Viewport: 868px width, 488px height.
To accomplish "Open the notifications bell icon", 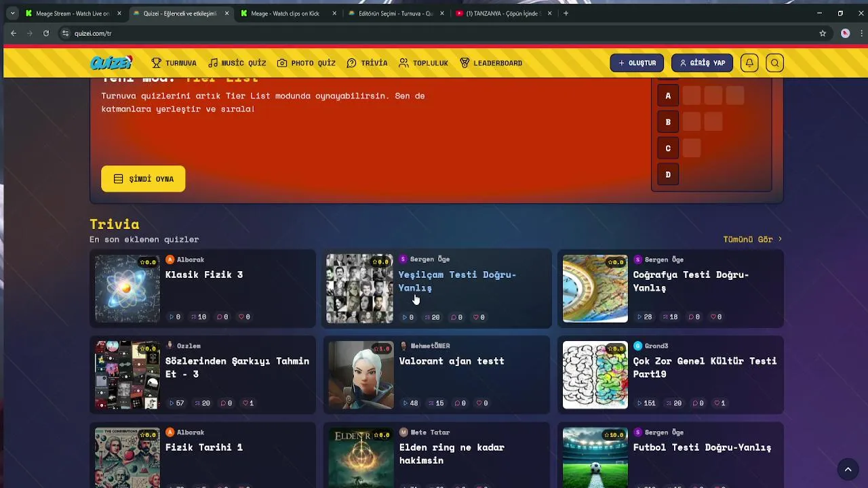I will pyautogui.click(x=749, y=63).
